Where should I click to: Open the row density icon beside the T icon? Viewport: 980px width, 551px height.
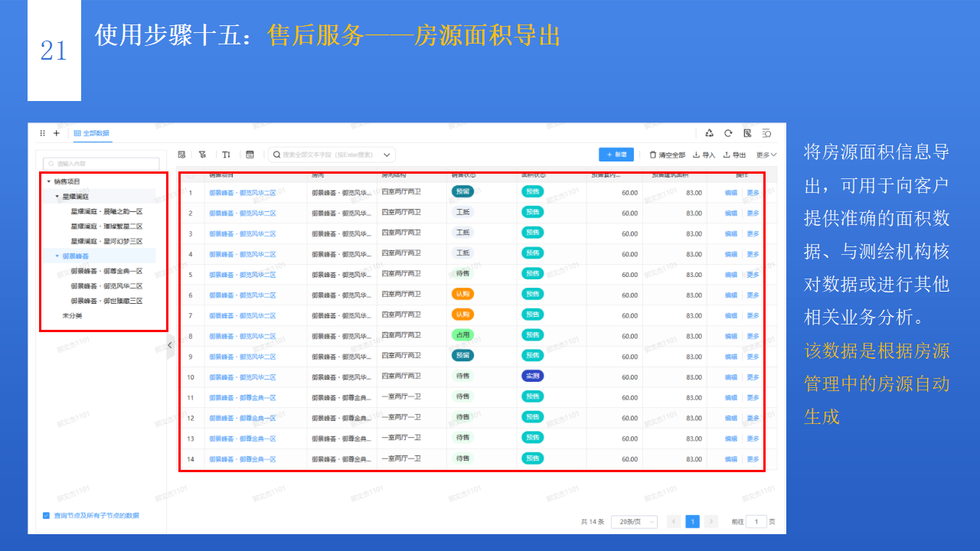tap(249, 154)
